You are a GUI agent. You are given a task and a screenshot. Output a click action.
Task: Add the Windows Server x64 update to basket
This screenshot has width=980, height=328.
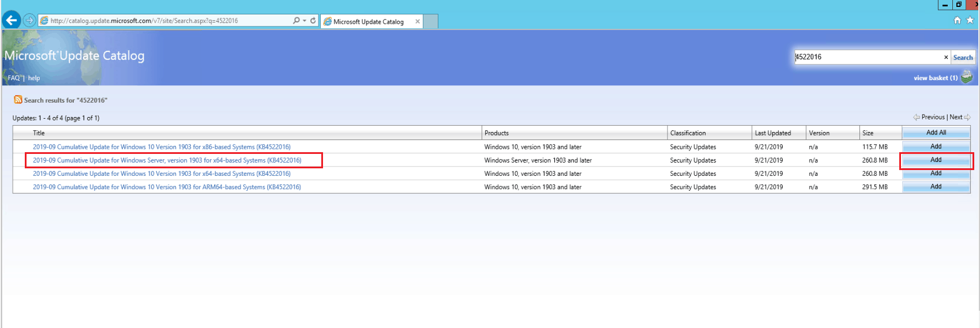(936, 160)
